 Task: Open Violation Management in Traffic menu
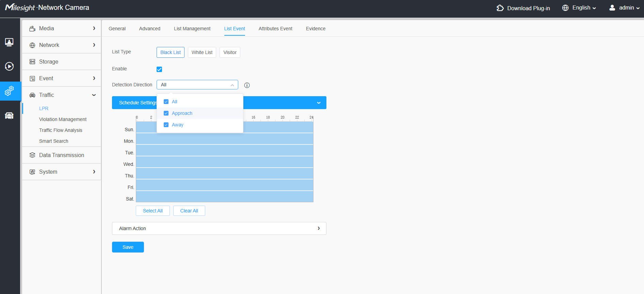tap(63, 119)
